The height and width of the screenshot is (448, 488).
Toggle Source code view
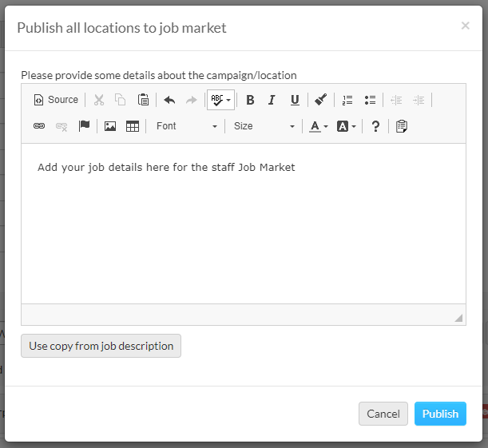coord(56,100)
